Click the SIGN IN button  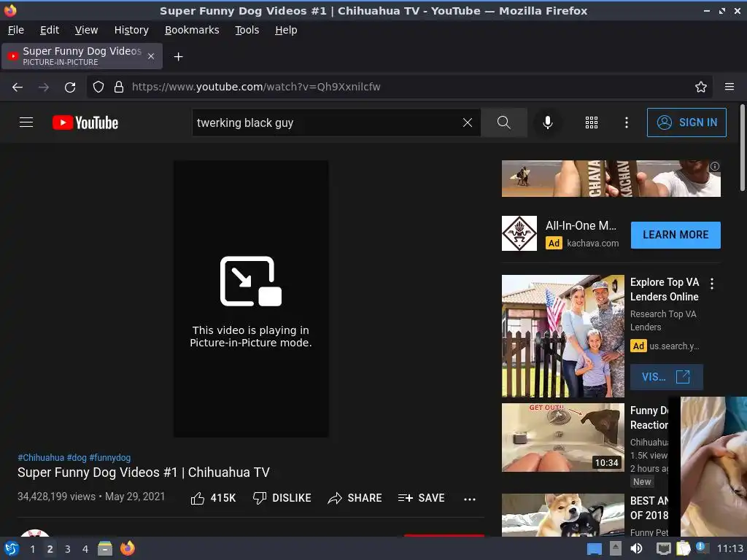click(x=686, y=122)
